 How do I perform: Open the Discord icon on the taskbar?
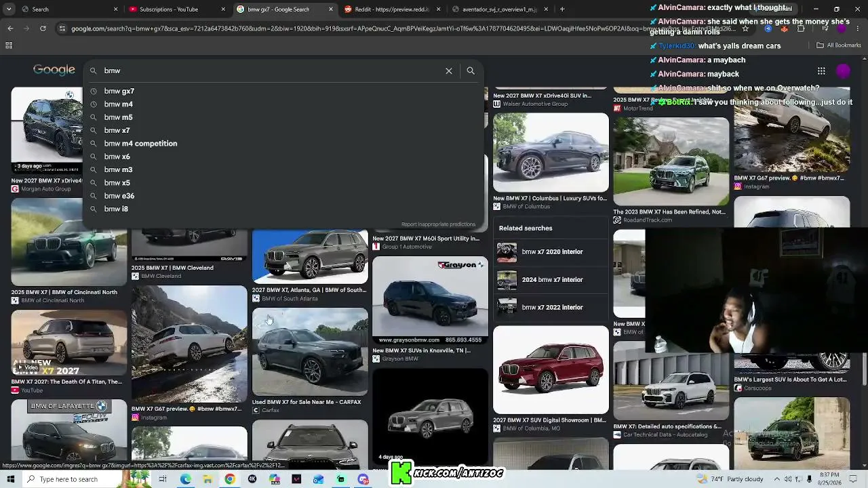click(363, 479)
